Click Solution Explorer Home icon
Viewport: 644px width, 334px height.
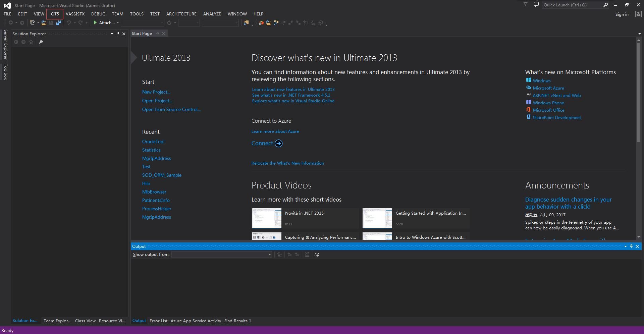pyautogui.click(x=31, y=42)
